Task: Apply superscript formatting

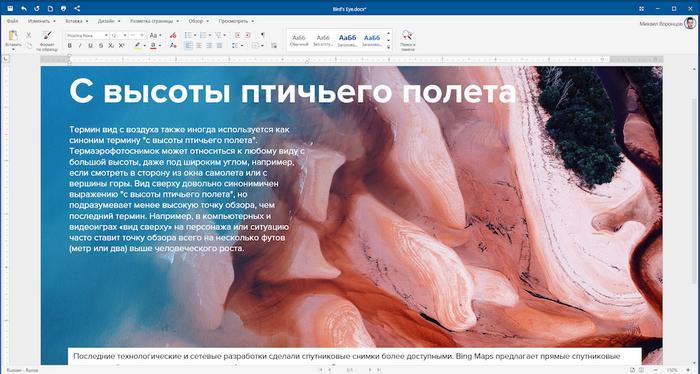Action: coord(121,46)
